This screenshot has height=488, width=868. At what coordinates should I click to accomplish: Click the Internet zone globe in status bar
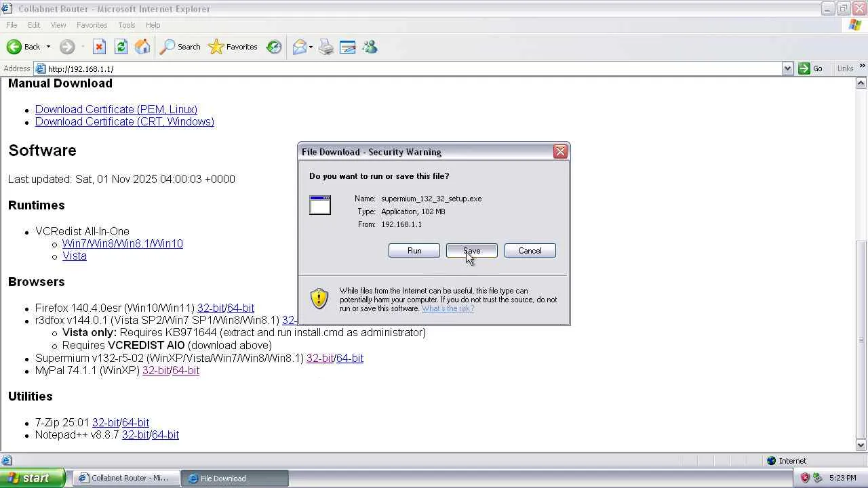click(772, 461)
